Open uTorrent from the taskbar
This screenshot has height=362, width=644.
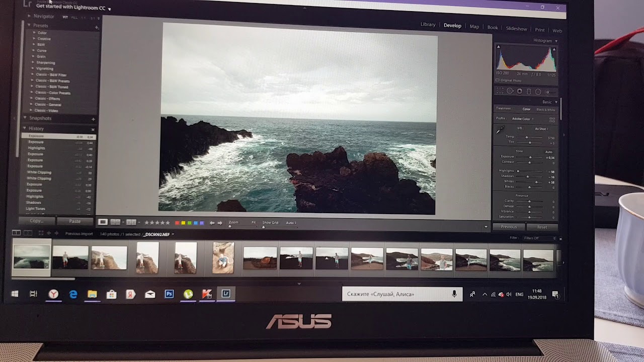pos(188,294)
